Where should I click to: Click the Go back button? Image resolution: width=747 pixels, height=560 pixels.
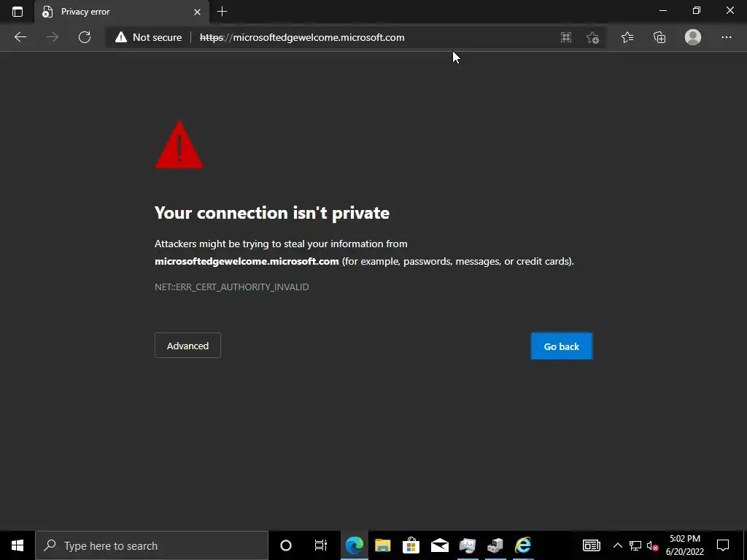[562, 346]
